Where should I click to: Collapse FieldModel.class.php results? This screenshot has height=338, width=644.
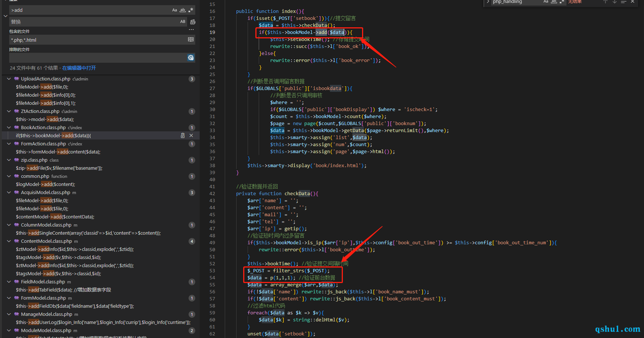(9, 282)
